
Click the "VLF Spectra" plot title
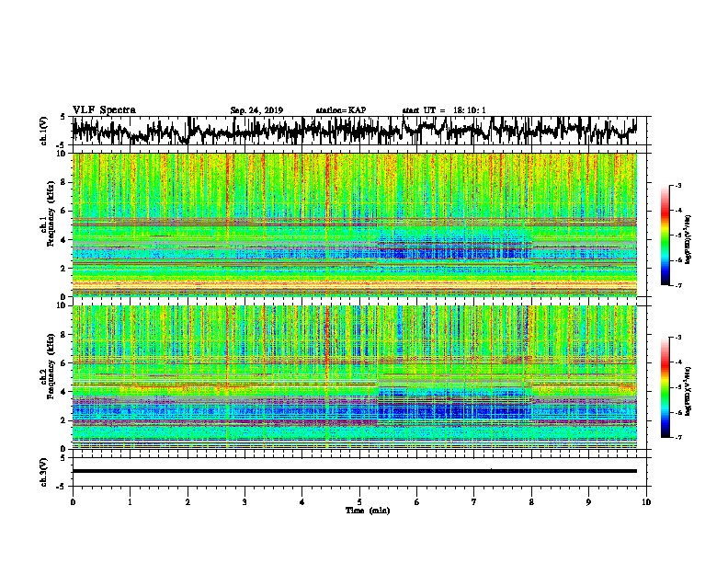tap(104, 109)
